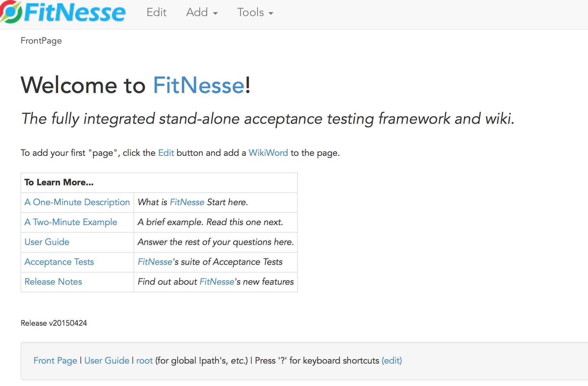
Task: Expand the Add dropdown menu
Action: (202, 13)
